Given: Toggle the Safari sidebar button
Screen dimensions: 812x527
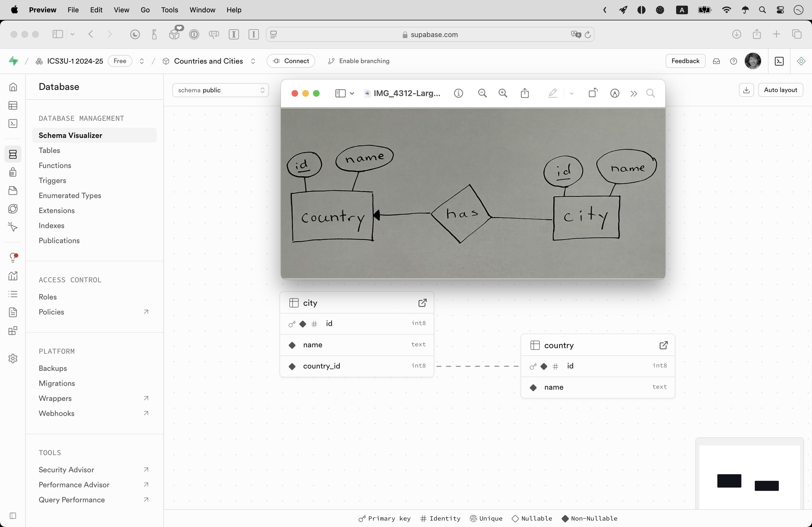Looking at the screenshot, I should pos(58,34).
